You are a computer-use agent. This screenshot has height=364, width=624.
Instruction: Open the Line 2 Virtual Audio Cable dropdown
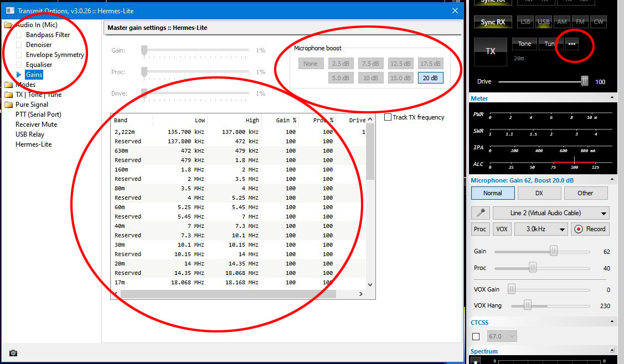click(x=551, y=213)
